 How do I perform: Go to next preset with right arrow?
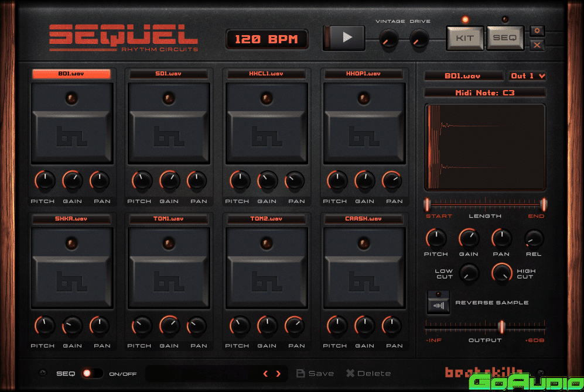pyautogui.click(x=278, y=373)
